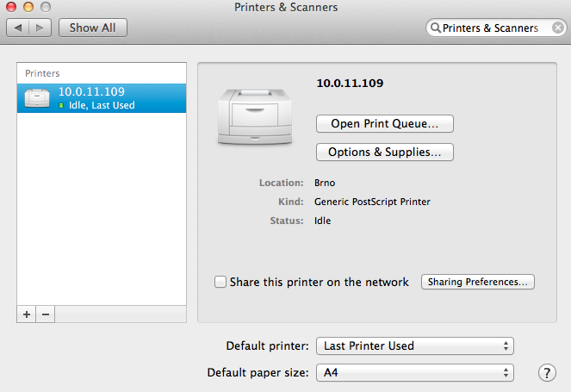Open the Default printer dropdown
This screenshot has width=571, height=392.
[415, 345]
